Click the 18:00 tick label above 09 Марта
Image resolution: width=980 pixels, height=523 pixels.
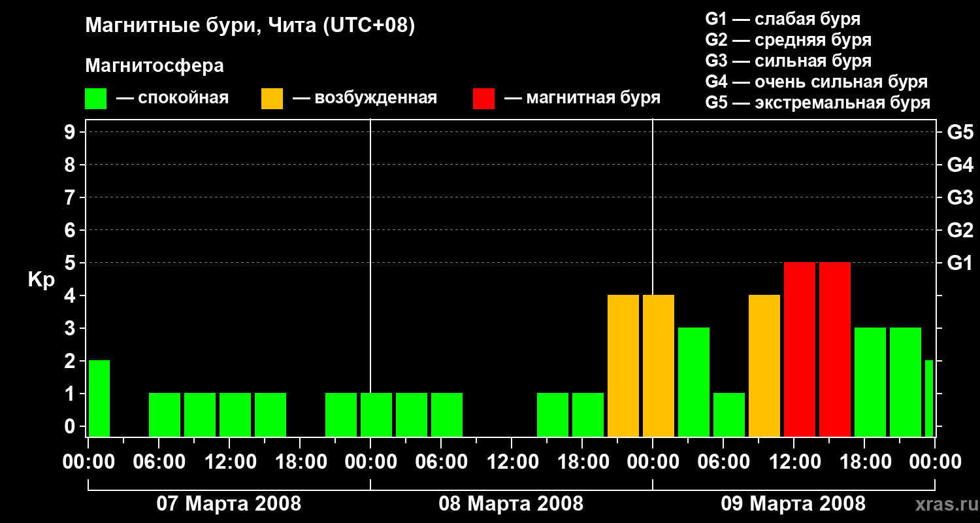click(864, 462)
